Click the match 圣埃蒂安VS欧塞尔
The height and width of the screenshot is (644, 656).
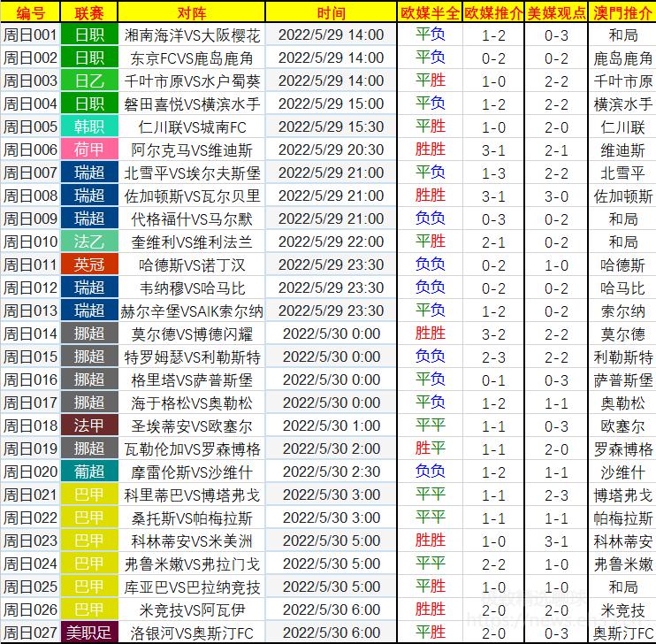pyautogui.click(x=192, y=426)
